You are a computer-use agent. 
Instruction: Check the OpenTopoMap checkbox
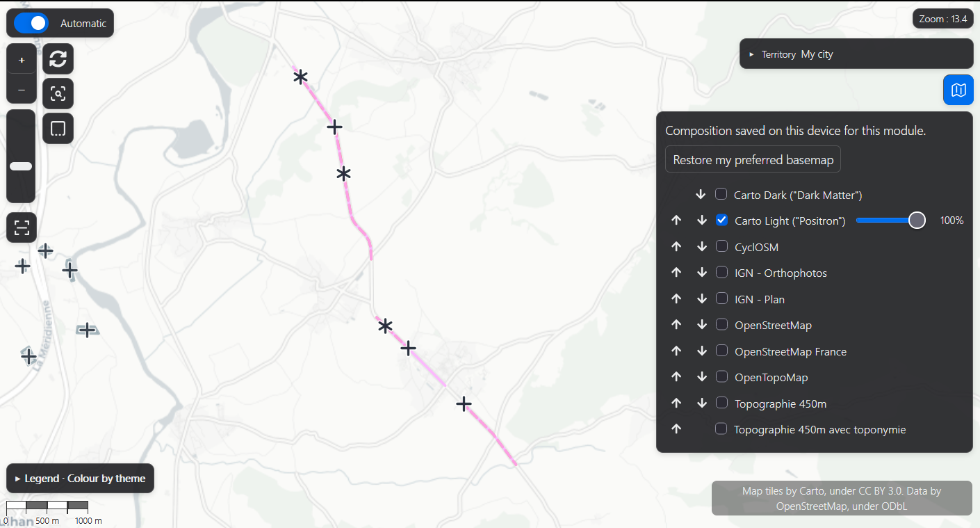[x=721, y=376]
